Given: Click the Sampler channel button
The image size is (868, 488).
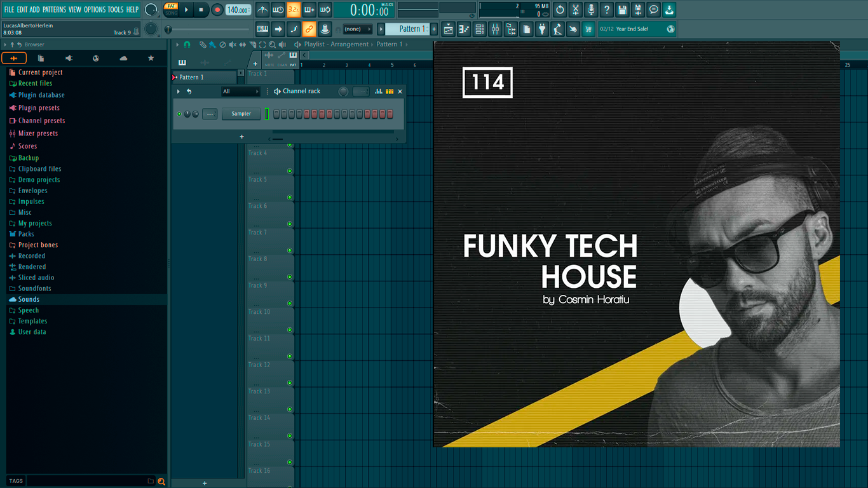Looking at the screenshot, I should coord(241,114).
